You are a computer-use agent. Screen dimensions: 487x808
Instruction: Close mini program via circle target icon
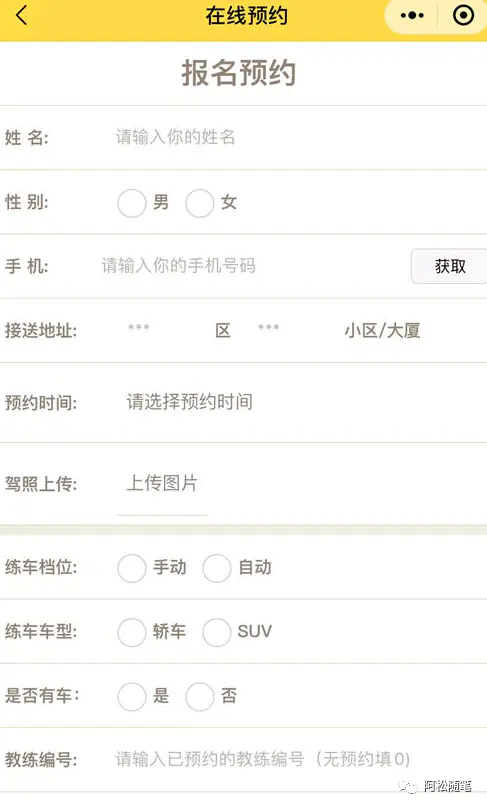(463, 15)
